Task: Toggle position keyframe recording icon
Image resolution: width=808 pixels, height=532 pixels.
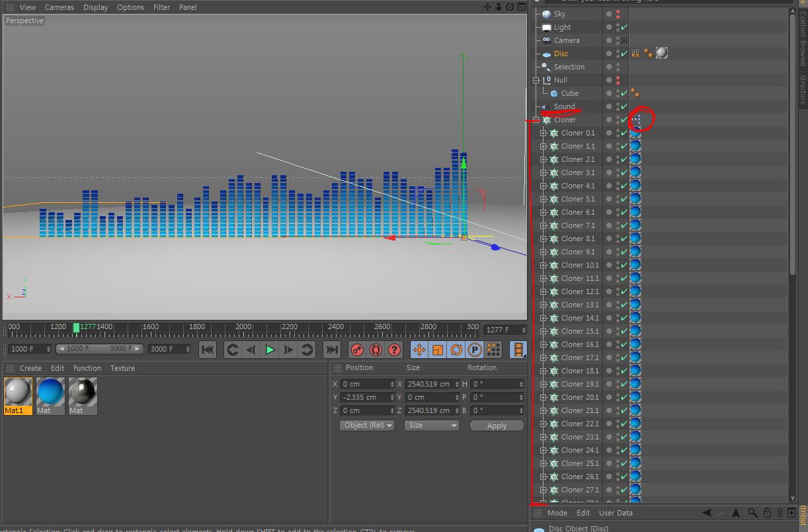Action: [x=419, y=350]
